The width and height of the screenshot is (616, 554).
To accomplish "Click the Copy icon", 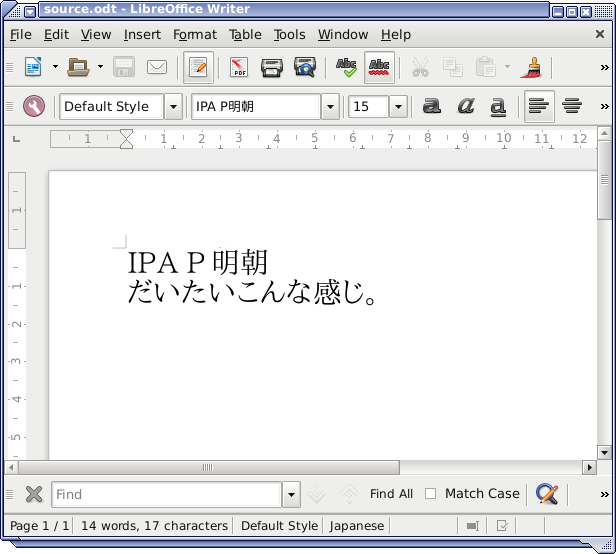I will tap(453, 67).
